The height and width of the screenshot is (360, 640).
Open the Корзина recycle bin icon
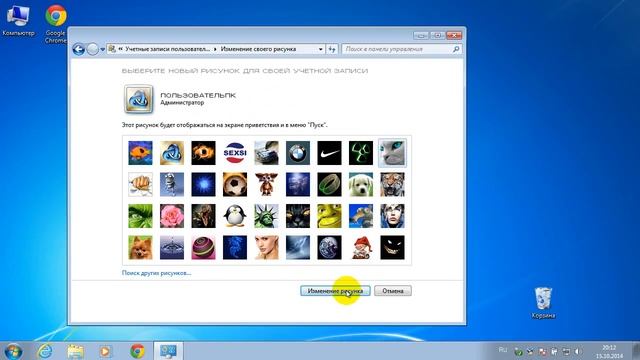coord(543,303)
